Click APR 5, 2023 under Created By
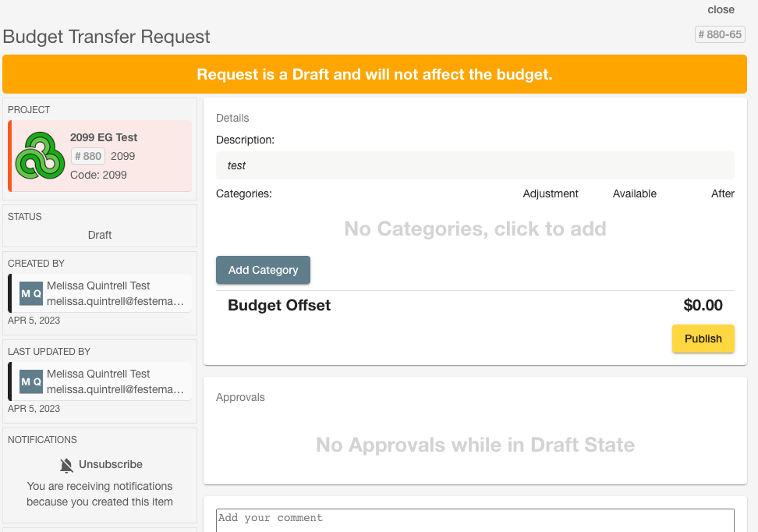 [34, 321]
